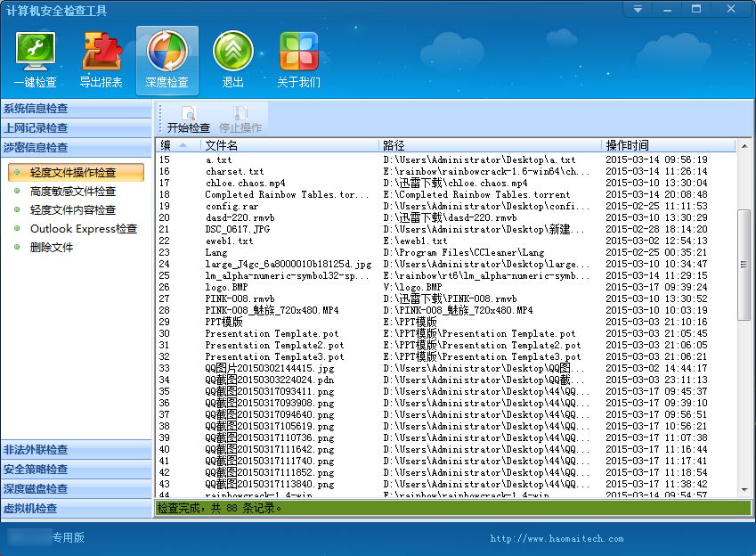Expand the 系统信息检查 section
The width and height of the screenshot is (756, 556).
click(x=77, y=109)
